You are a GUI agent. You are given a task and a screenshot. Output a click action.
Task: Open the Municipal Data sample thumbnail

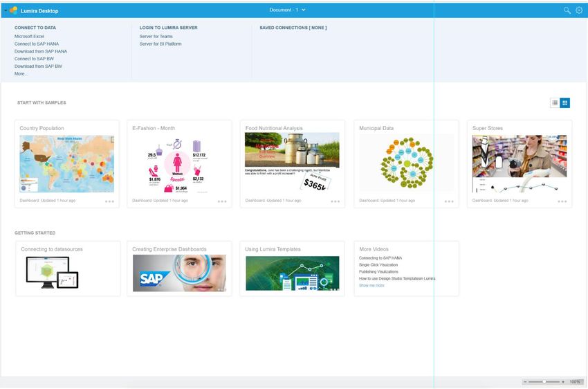pyautogui.click(x=407, y=163)
